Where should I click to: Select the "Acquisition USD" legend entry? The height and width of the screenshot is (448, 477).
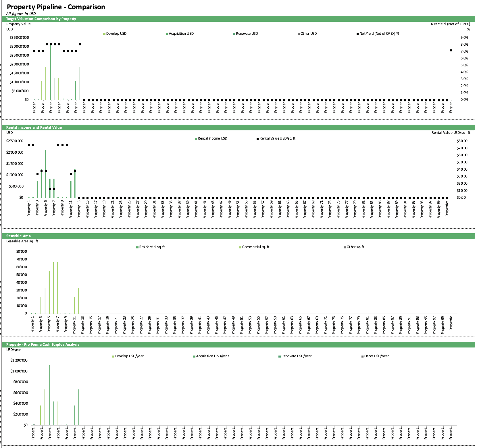(x=180, y=34)
